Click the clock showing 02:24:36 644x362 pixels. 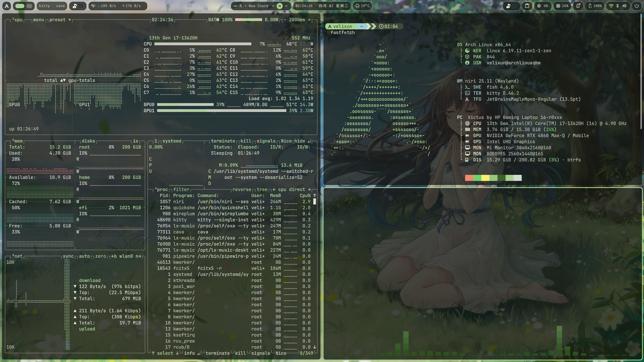[304, 6]
